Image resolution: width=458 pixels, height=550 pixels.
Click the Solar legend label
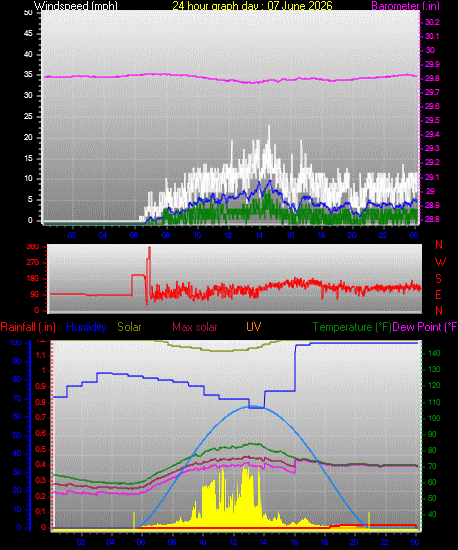coord(129,327)
